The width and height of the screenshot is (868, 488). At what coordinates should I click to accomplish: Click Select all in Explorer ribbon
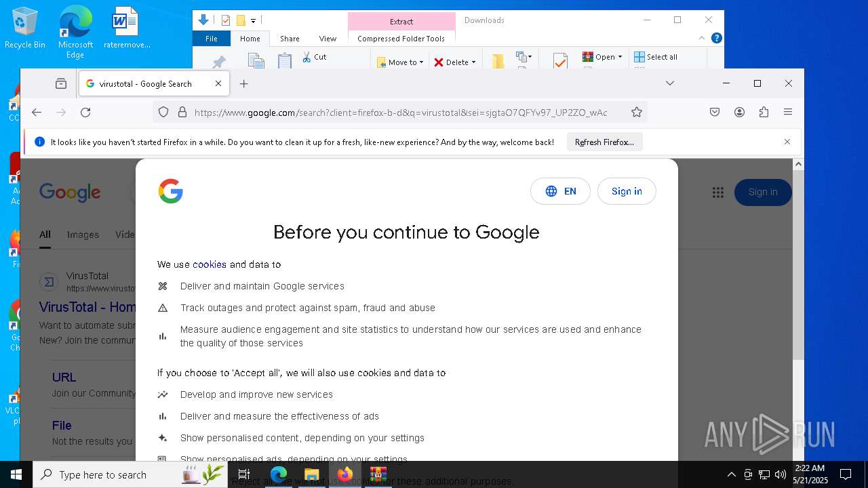click(656, 57)
